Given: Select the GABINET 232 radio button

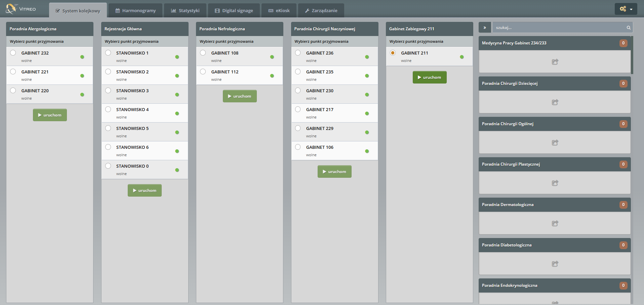Looking at the screenshot, I should coord(13,53).
